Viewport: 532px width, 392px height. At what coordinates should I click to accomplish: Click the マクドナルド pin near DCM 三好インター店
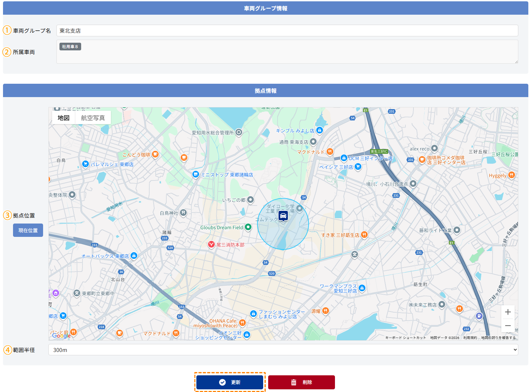pyautogui.click(x=330, y=152)
